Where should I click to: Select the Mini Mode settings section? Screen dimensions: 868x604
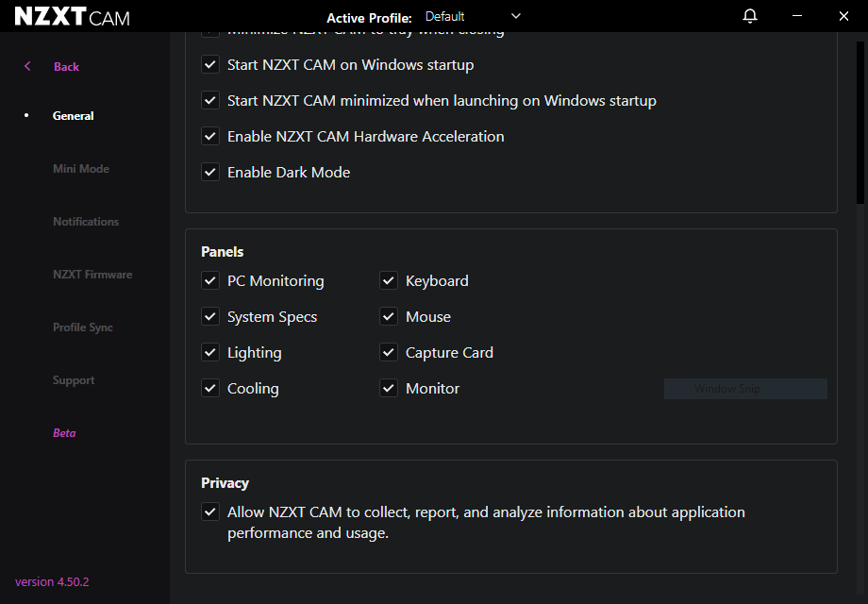(x=81, y=168)
